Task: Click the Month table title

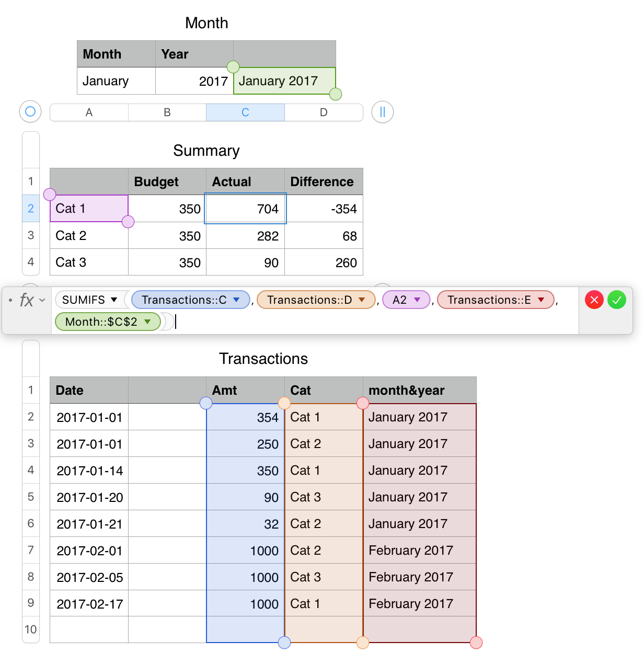Action: (x=206, y=23)
